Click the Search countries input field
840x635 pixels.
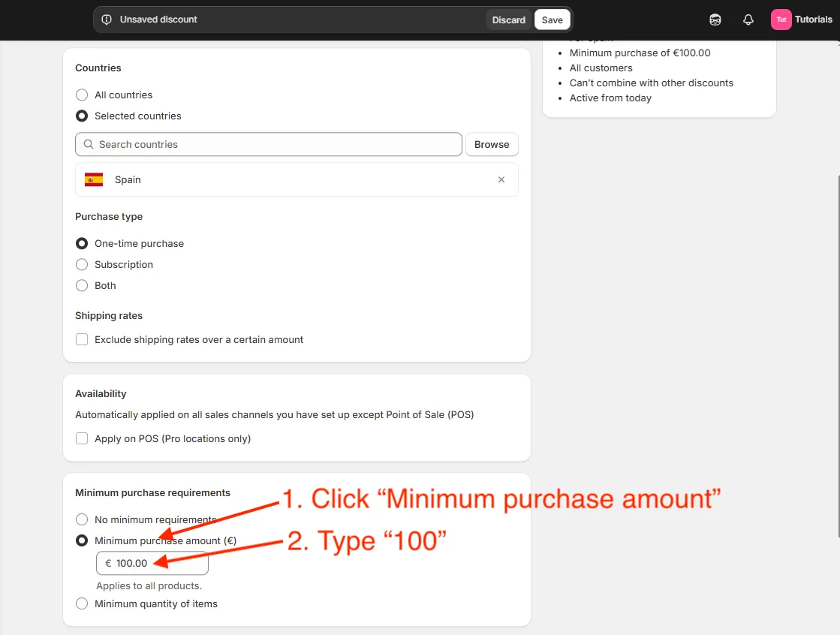pos(225,144)
